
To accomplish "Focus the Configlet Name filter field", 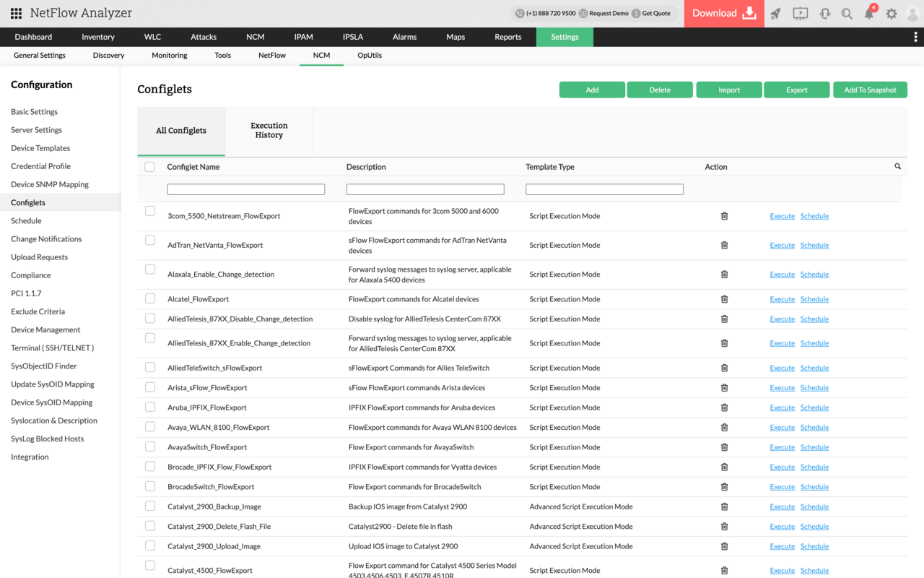I will click(246, 189).
